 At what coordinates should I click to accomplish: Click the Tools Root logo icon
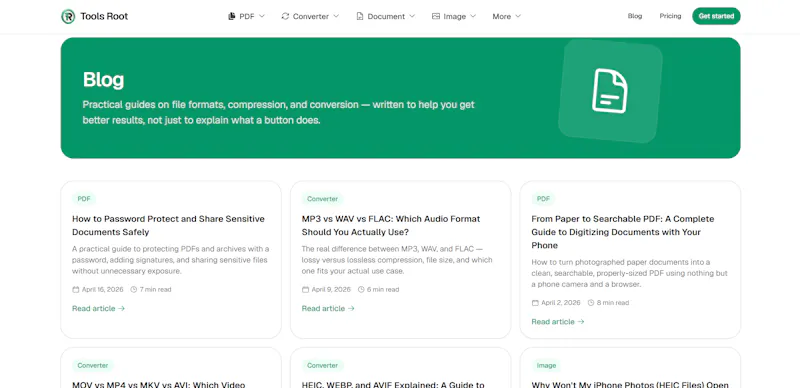(68, 16)
